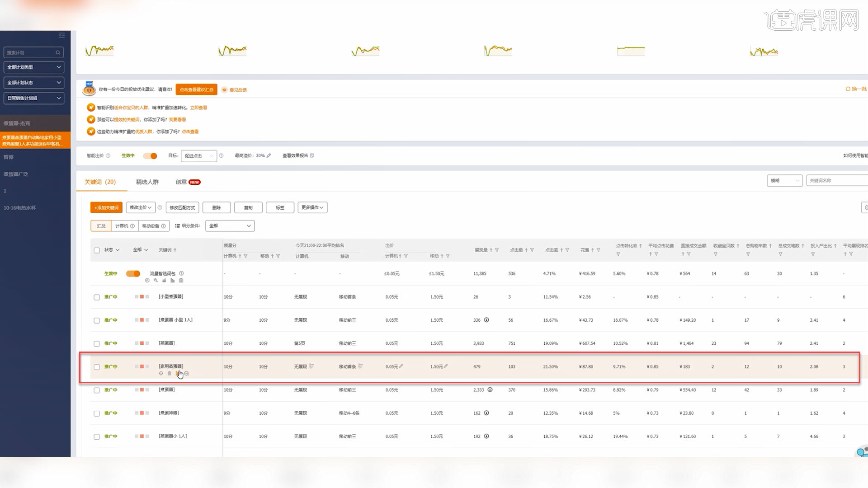The height and width of the screenshot is (488, 868).
Task: Click help icon next to 流量智选词包
Action: click(181, 273)
